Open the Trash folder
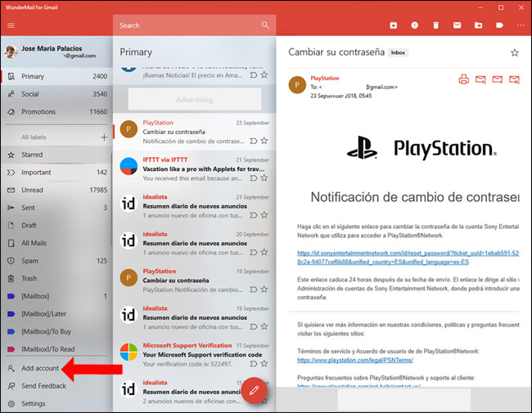532x413 pixels. pyautogui.click(x=56, y=278)
